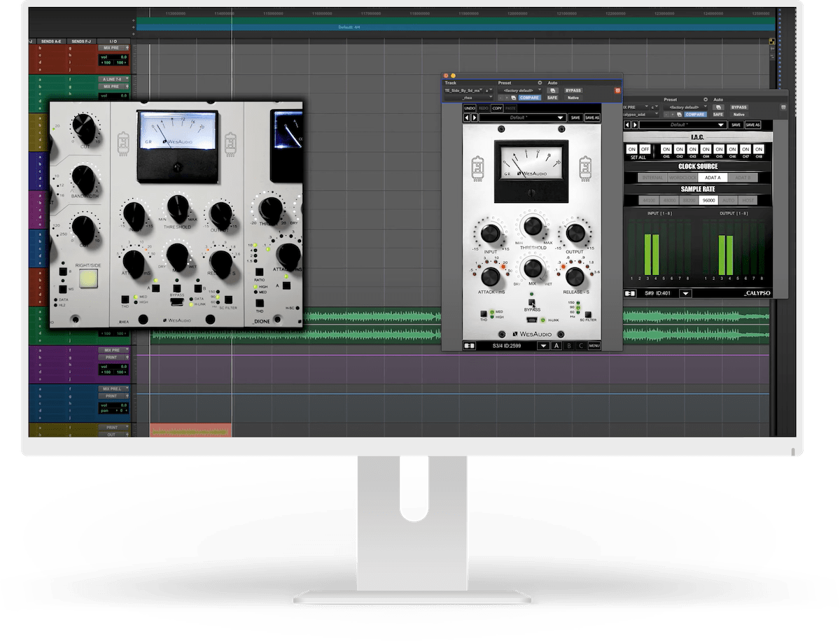This screenshot has width=840, height=641.
Task: Click the link icon beside S#9 ID:401
Action: [630, 293]
